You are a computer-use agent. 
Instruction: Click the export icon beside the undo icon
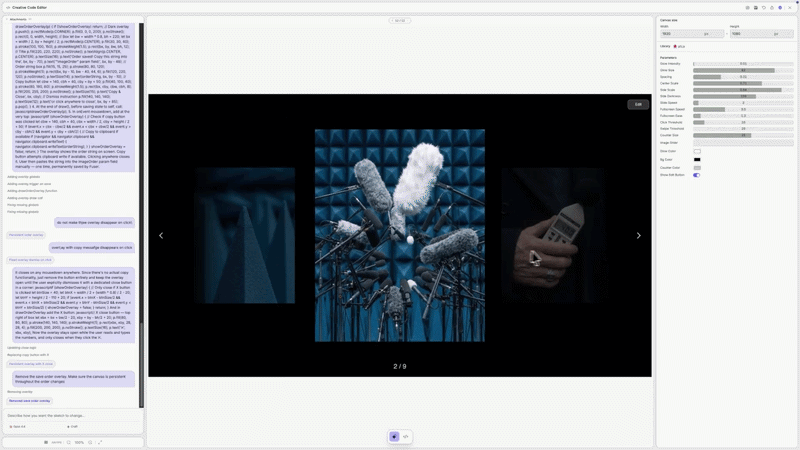(772, 8)
